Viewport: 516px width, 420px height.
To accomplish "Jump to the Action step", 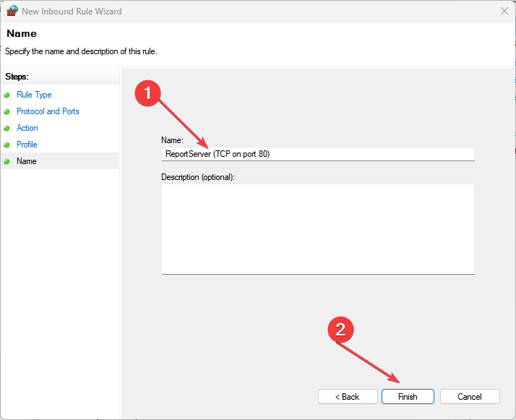I will tap(27, 128).
